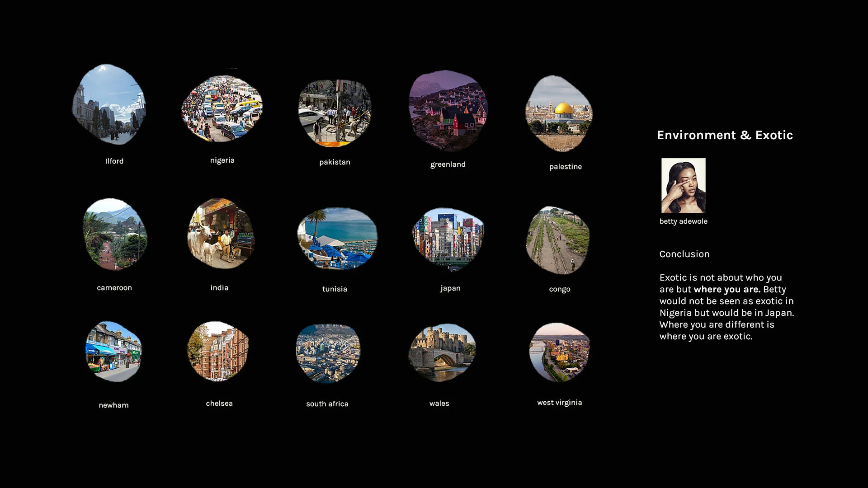Click the West Virginia river city photo
This screenshot has width=868, height=488.
[559, 352]
